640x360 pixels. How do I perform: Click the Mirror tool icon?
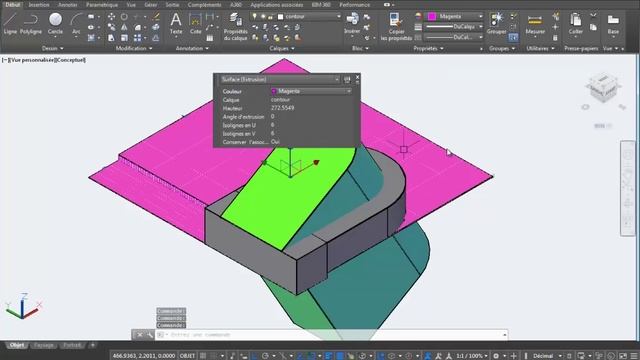(124, 27)
